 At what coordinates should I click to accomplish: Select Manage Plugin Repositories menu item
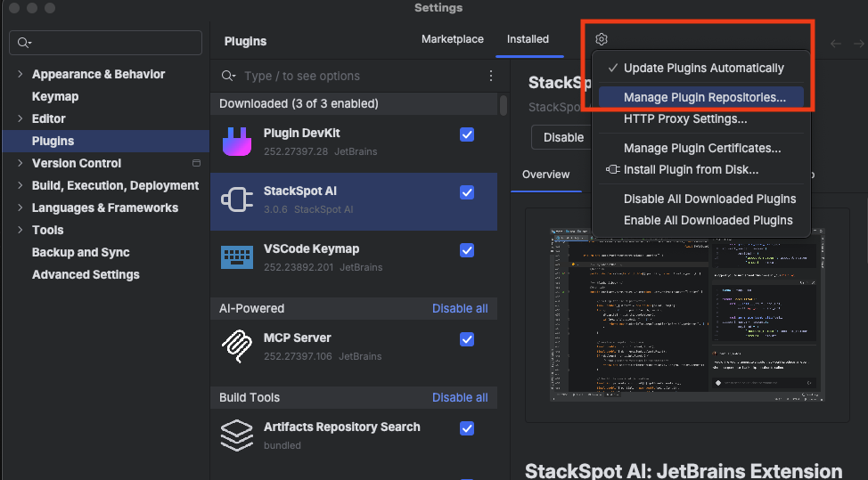(704, 98)
